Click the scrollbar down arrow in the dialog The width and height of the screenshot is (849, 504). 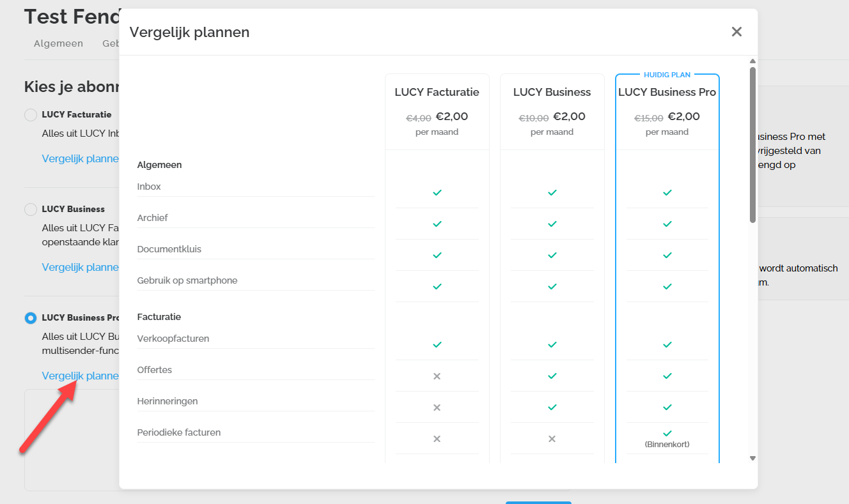(752, 458)
